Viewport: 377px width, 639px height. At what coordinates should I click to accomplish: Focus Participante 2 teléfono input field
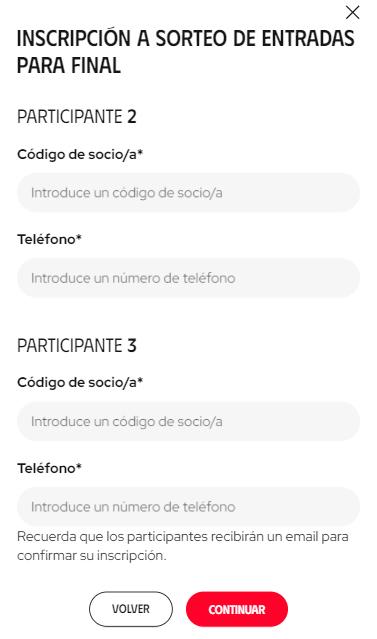click(188, 278)
